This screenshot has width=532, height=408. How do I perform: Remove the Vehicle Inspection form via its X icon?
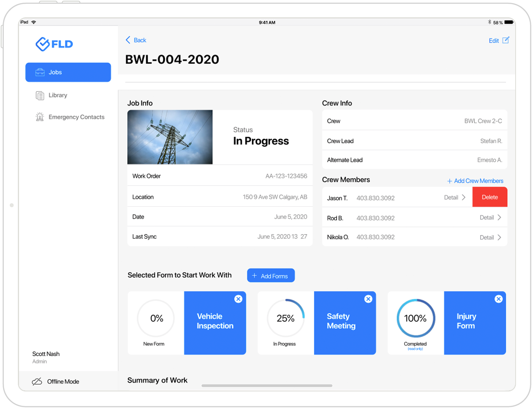click(x=239, y=299)
